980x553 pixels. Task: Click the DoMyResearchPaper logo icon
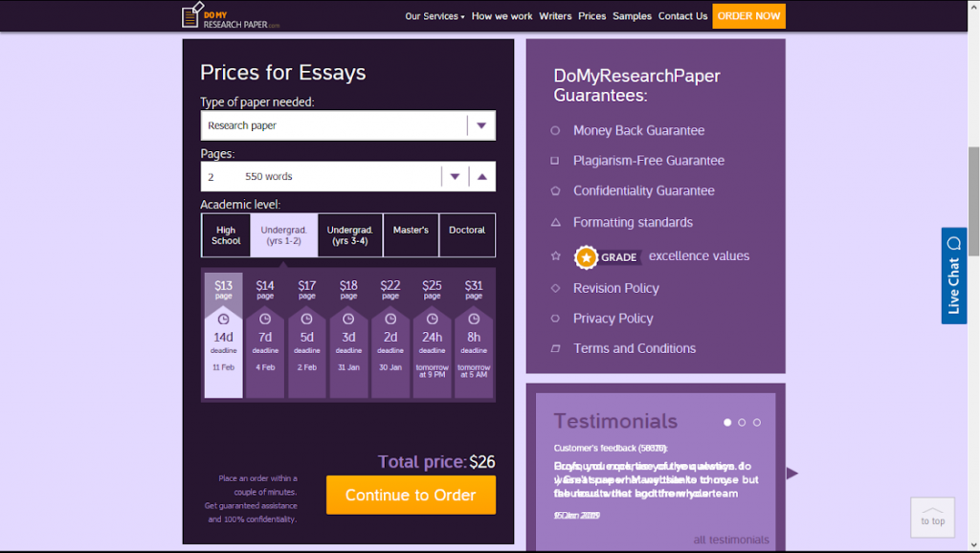point(191,15)
